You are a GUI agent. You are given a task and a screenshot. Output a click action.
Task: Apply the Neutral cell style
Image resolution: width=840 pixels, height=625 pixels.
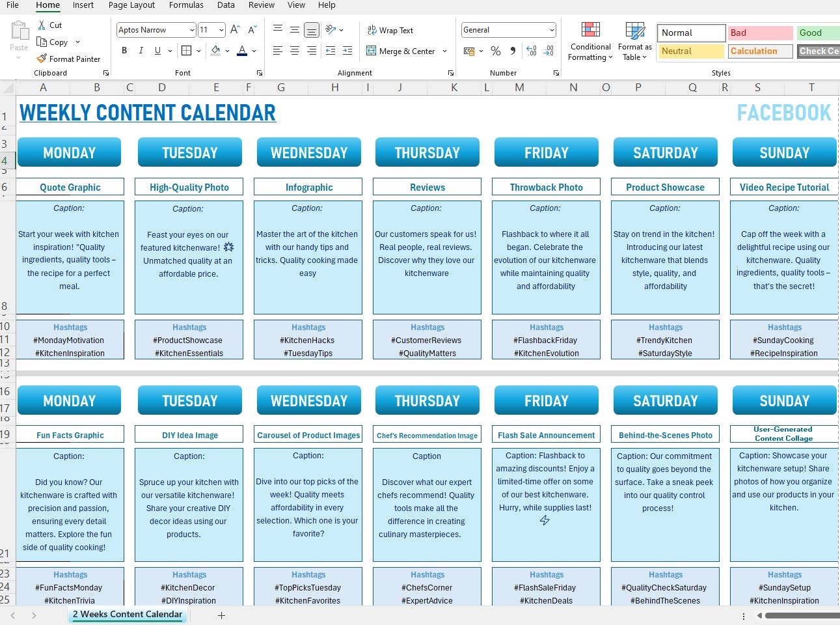click(x=691, y=51)
